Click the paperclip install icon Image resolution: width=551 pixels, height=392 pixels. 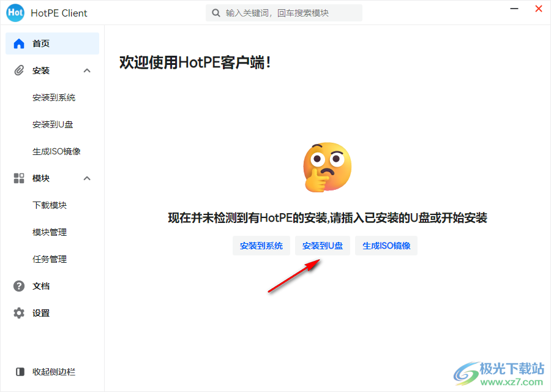pyautogui.click(x=19, y=70)
